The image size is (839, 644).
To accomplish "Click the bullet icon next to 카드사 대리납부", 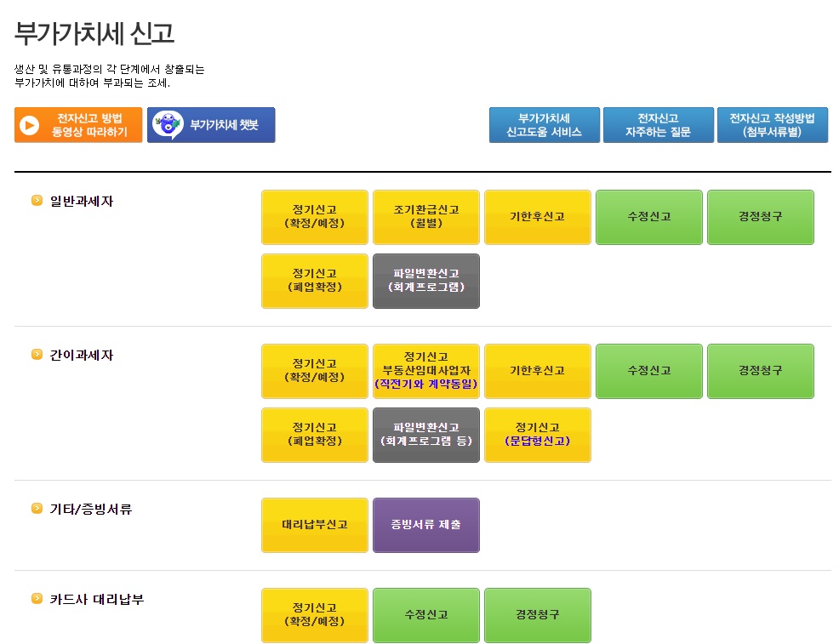I will coord(37,599).
